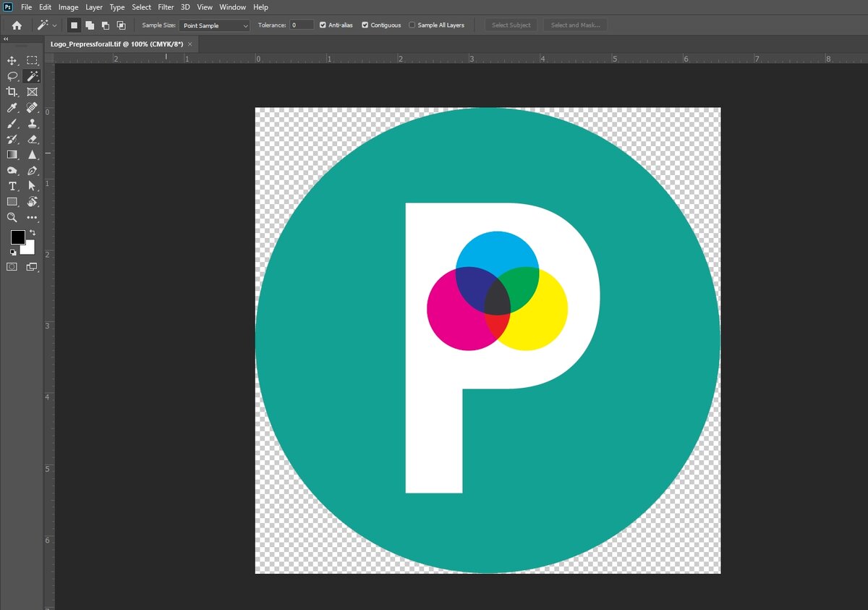Click the Select and Mask button
868x610 pixels.
click(575, 25)
